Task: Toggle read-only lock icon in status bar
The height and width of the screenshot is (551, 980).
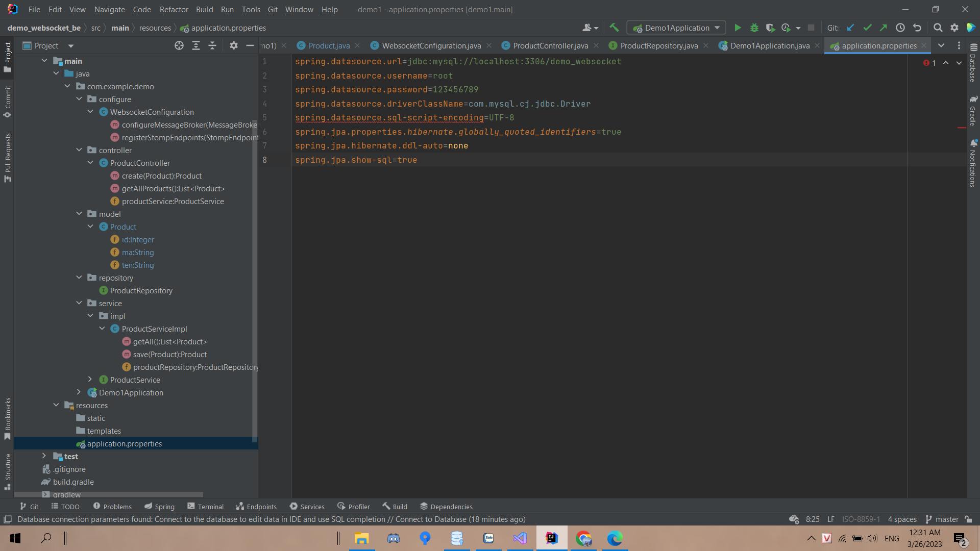Action: (x=968, y=519)
